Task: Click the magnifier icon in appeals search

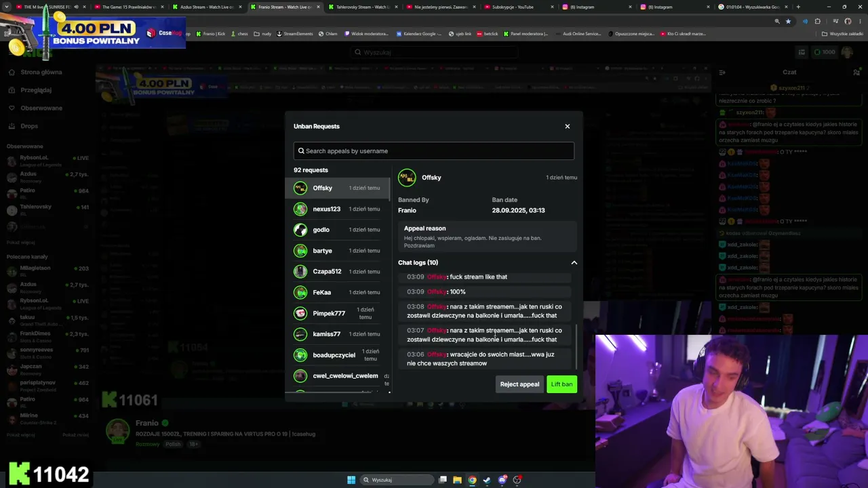Action: tap(301, 151)
